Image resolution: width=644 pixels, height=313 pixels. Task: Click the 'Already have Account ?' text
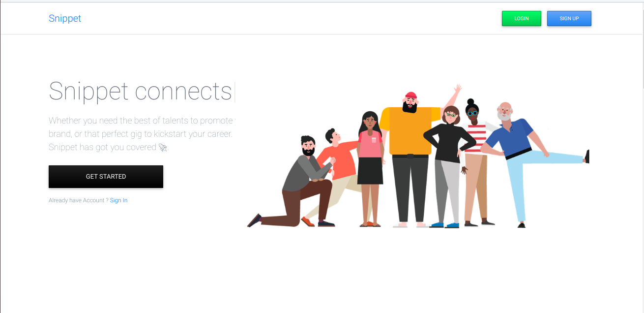click(79, 200)
